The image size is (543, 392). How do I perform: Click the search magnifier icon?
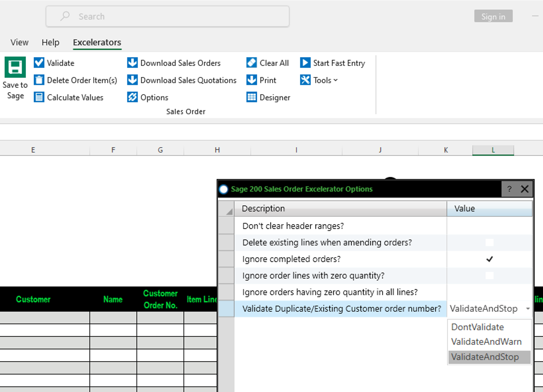click(65, 16)
